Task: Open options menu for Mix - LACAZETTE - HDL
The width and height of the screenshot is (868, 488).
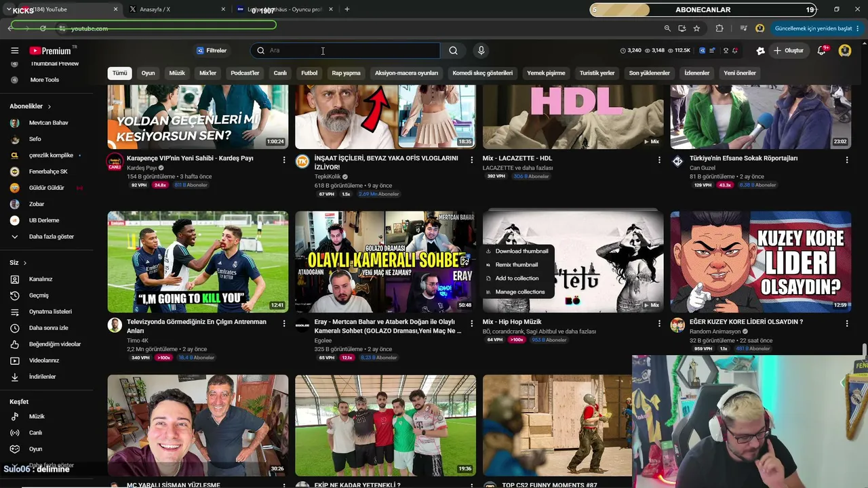Action: 659,160
